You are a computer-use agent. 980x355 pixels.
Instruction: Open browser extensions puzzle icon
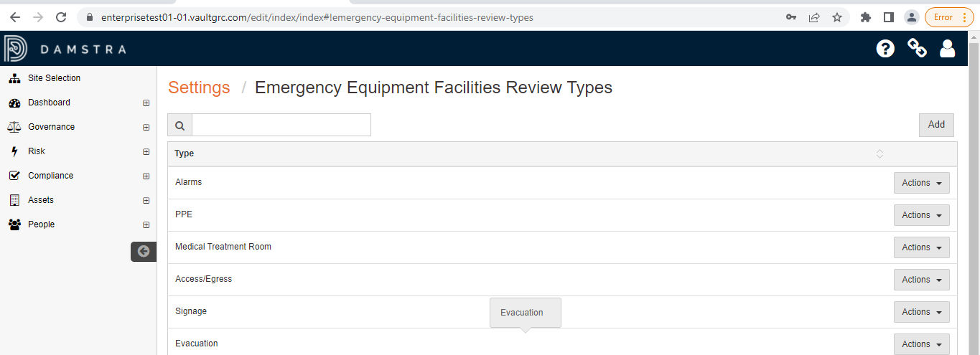[866, 17]
